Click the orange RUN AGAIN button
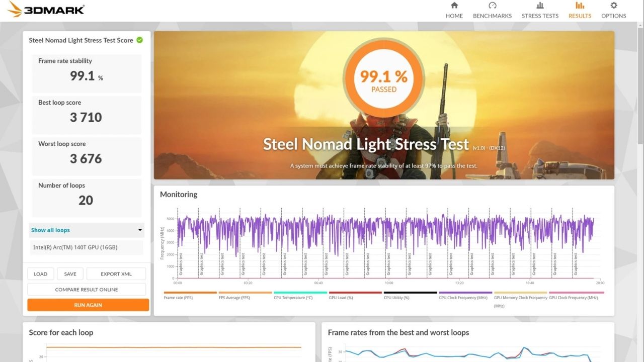The image size is (644, 362). pyautogui.click(x=88, y=305)
